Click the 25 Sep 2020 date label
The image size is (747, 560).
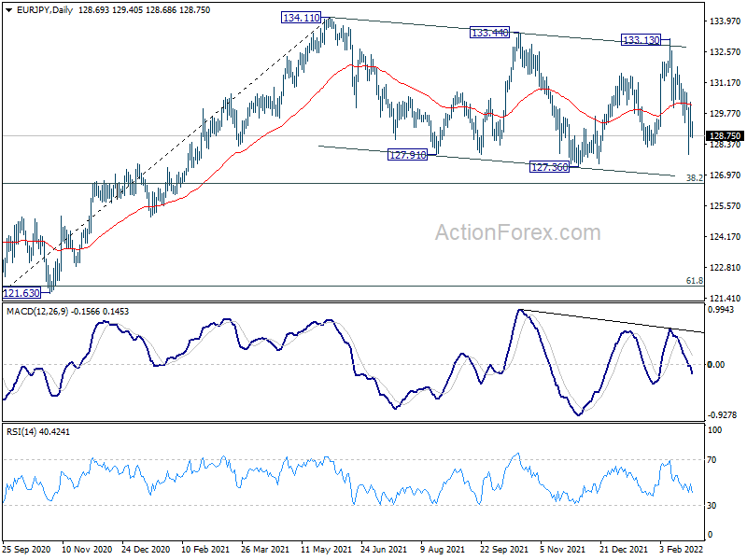tap(26, 550)
